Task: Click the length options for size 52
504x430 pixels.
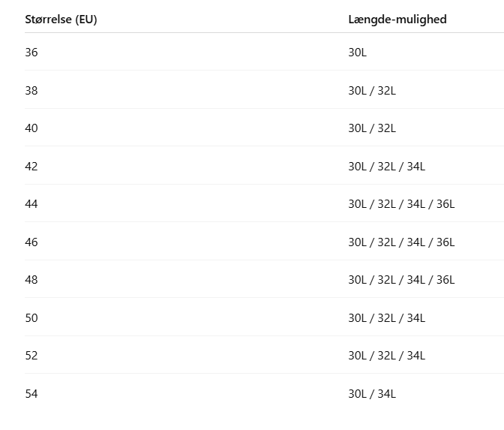Action: pyautogui.click(x=386, y=356)
